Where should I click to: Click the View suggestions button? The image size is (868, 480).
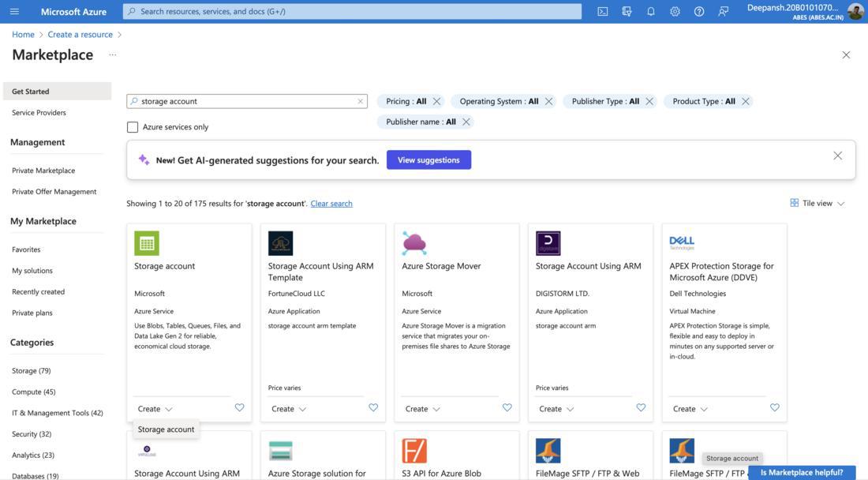(428, 159)
